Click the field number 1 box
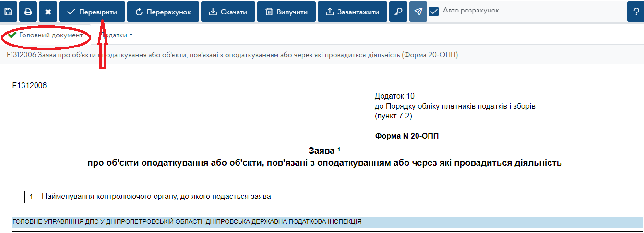Image resolution: width=644 pixels, height=233 pixels. click(x=31, y=197)
